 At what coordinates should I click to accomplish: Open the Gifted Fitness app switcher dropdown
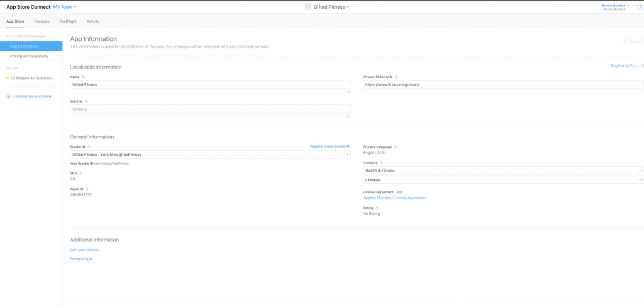click(331, 7)
